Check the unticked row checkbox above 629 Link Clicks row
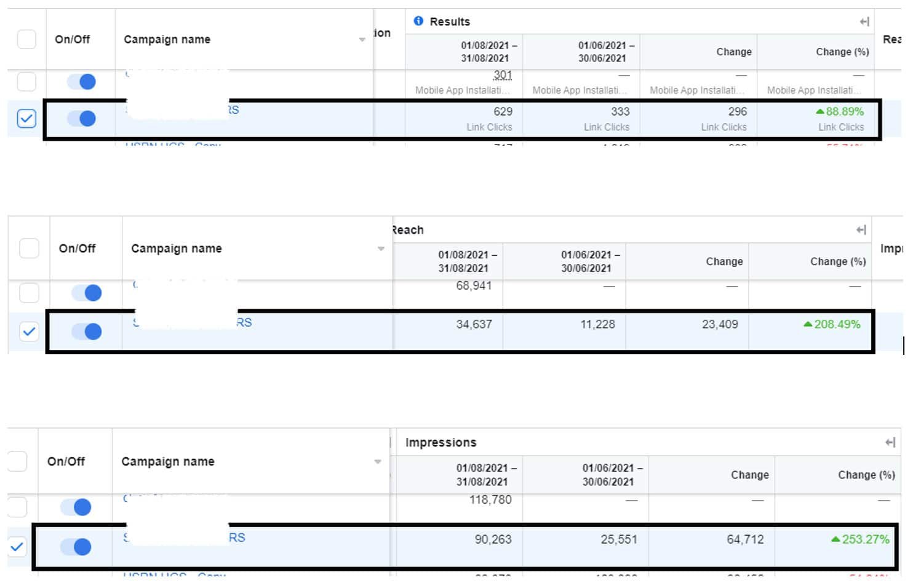The image size is (913, 588). pyautogui.click(x=26, y=81)
